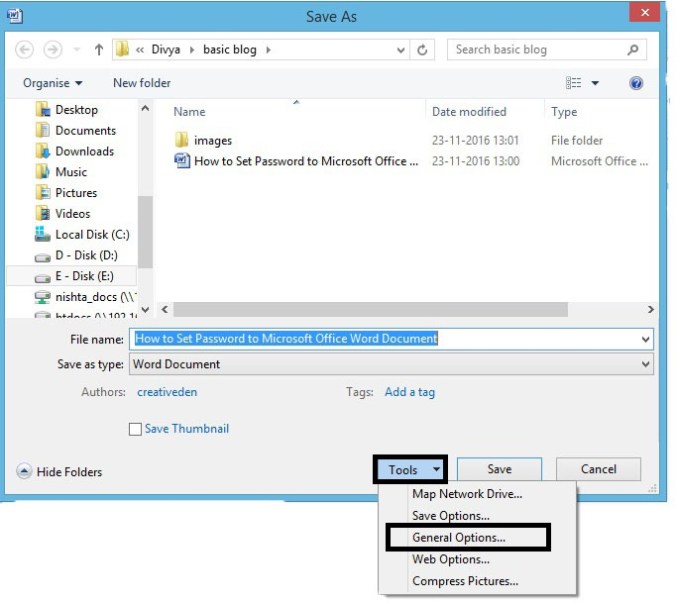Open the Help question mark icon
This screenshot has width=676, height=603.
(x=636, y=84)
